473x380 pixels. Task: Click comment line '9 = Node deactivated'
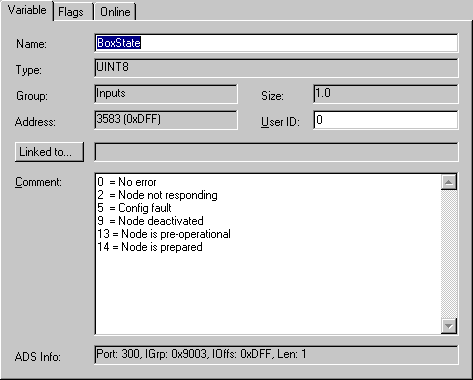[x=150, y=221]
